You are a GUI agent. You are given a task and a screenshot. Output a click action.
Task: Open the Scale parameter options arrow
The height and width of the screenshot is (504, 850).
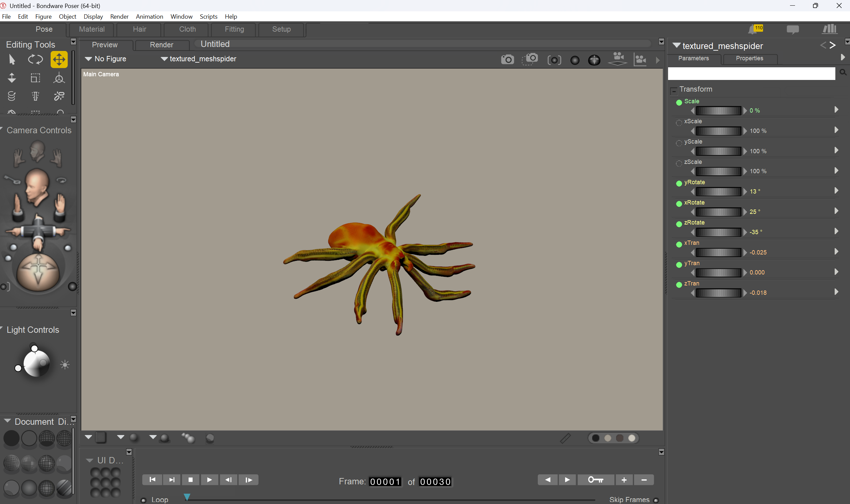(x=836, y=109)
